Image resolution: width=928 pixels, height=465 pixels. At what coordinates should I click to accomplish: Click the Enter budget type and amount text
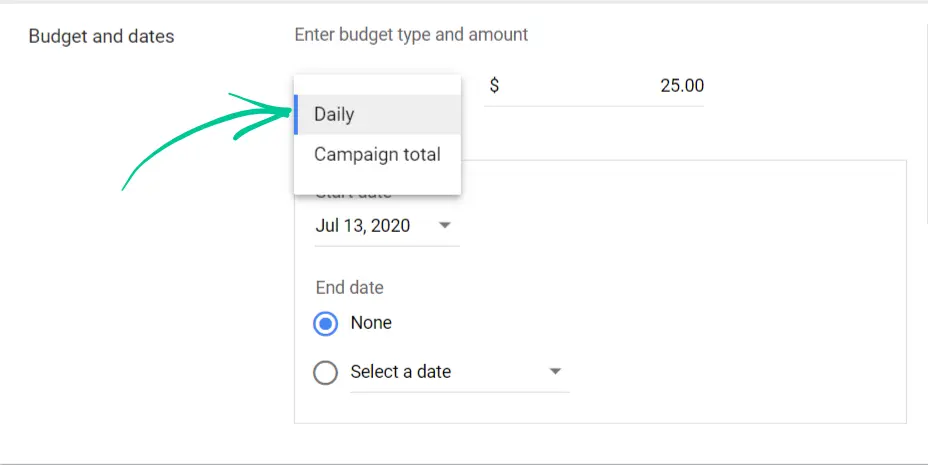click(411, 35)
